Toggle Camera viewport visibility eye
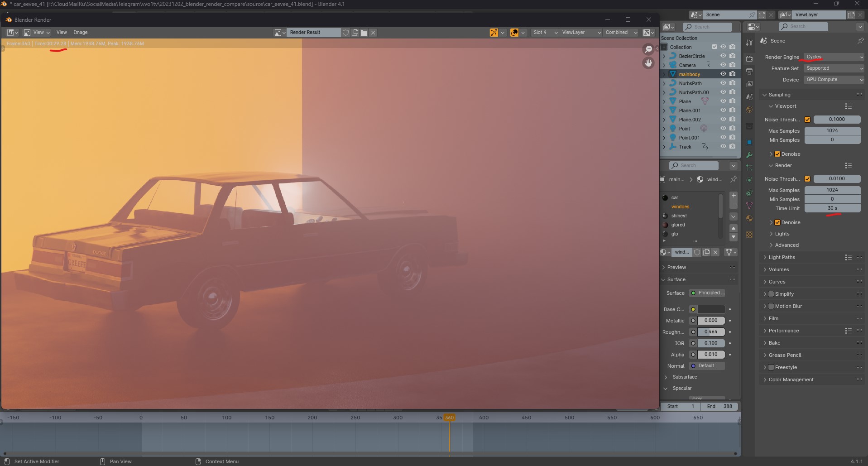Viewport: 868px width, 466px height. pos(723,65)
